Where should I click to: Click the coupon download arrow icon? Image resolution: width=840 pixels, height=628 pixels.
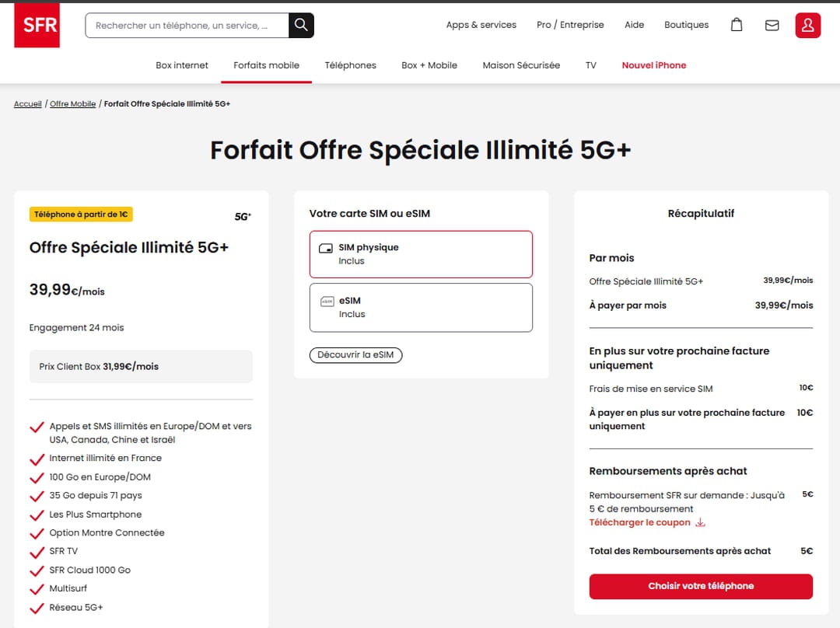pyautogui.click(x=700, y=523)
